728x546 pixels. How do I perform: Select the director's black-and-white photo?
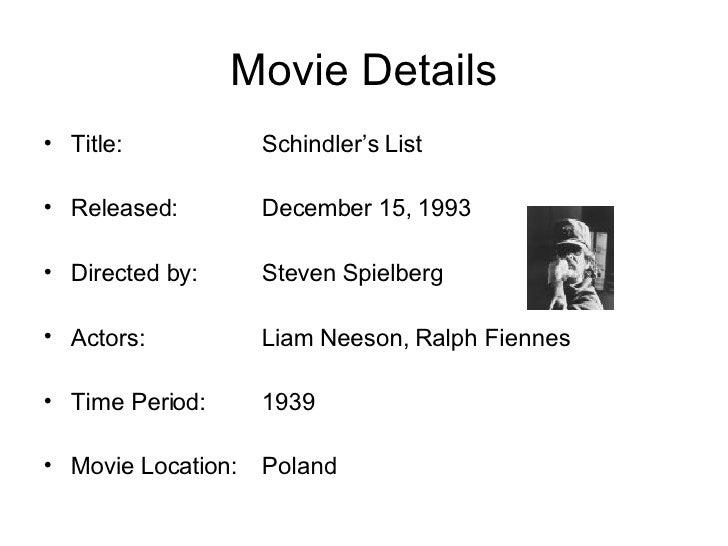pyautogui.click(x=570, y=258)
